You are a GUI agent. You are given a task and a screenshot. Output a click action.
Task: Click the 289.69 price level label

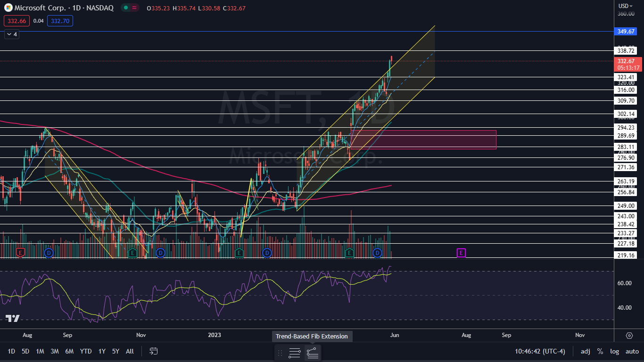click(x=626, y=135)
